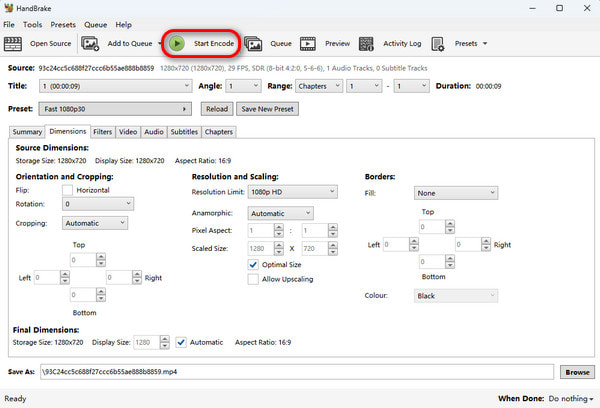The width and height of the screenshot is (600, 408).
Task: Open the Borders Fill None dropdown
Action: click(x=456, y=193)
